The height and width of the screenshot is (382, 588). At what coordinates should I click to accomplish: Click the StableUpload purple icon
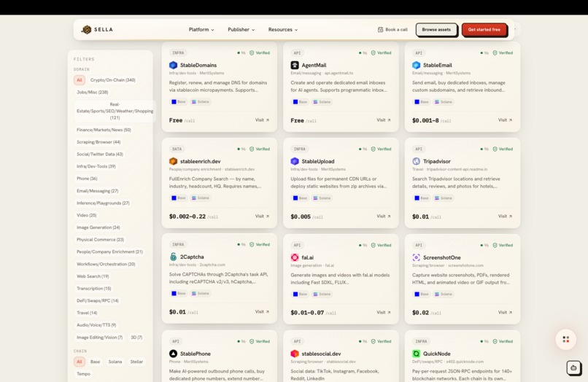pyautogui.click(x=295, y=161)
